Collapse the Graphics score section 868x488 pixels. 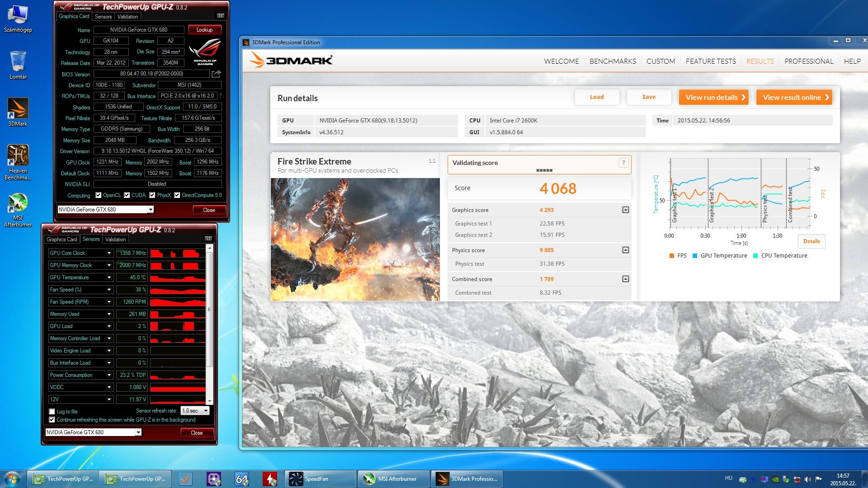625,210
